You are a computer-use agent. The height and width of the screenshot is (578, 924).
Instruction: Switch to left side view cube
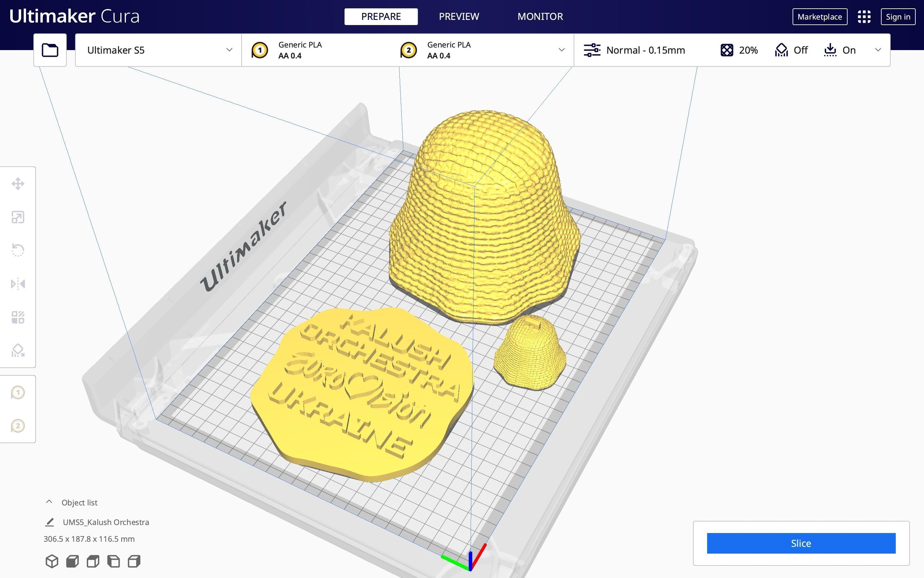[x=114, y=561]
